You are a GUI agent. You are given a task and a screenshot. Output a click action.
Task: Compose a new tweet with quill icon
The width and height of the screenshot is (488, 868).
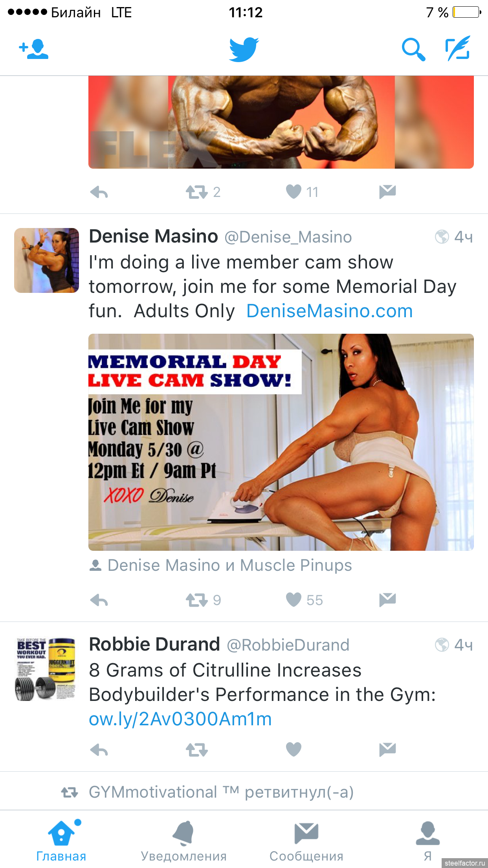(x=458, y=48)
